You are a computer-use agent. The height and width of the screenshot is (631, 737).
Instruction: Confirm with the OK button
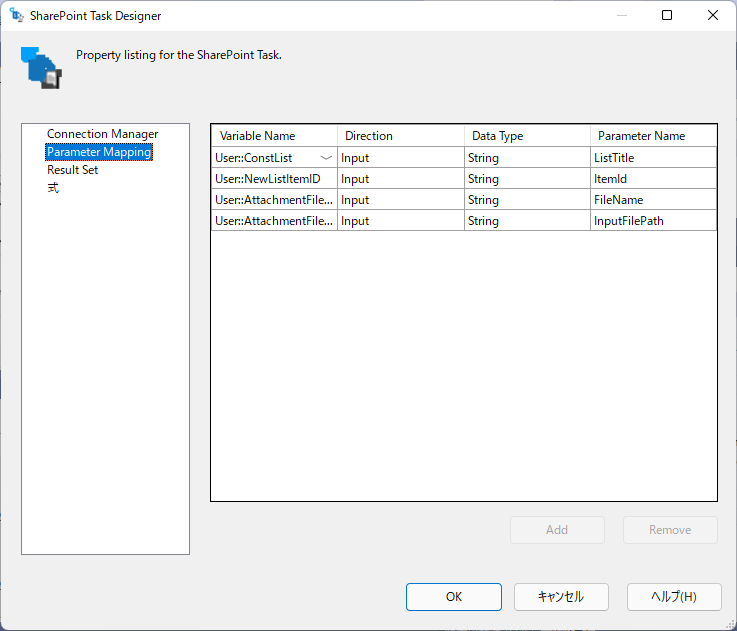point(454,597)
